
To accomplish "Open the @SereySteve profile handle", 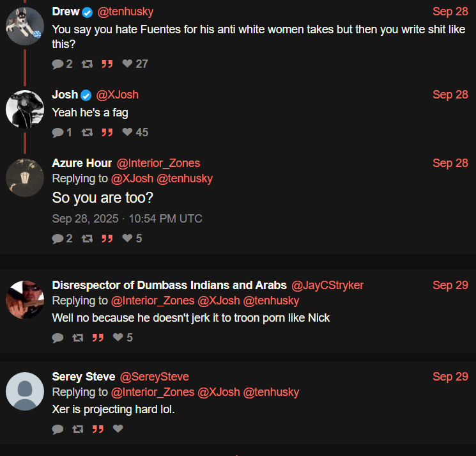I will pyautogui.click(x=154, y=377).
